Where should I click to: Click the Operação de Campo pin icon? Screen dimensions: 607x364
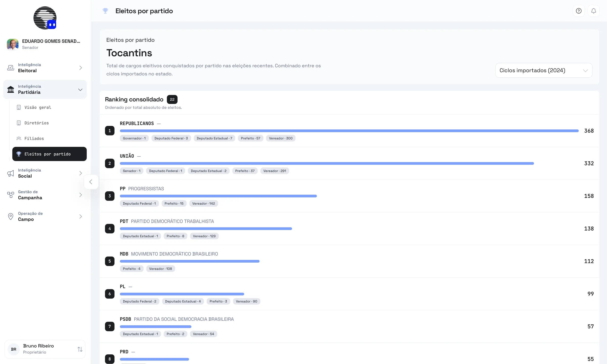coord(11,217)
